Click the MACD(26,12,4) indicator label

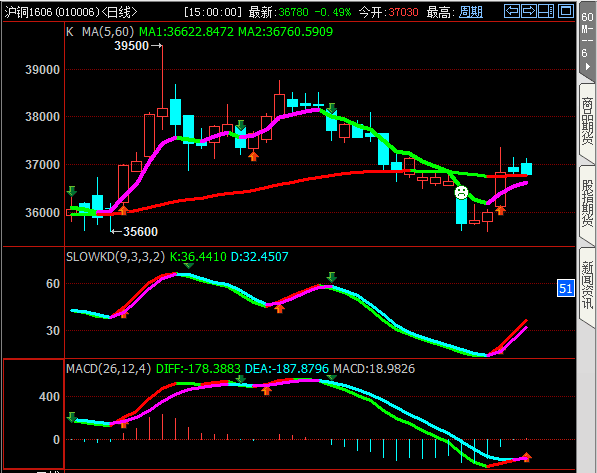click(x=109, y=369)
